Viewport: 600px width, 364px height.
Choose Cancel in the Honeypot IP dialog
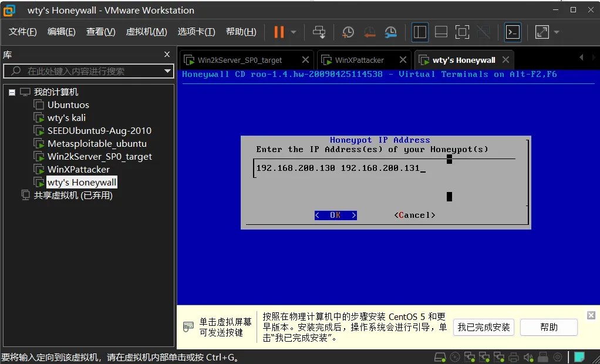tap(415, 215)
